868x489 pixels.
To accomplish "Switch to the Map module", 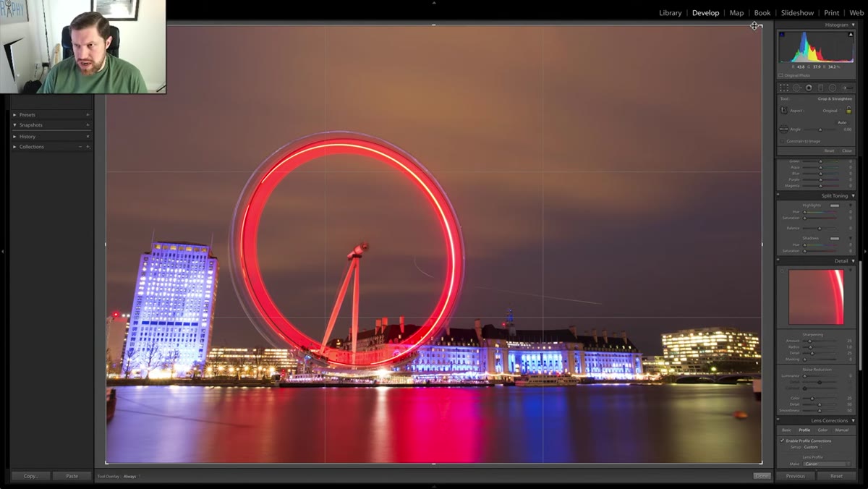I will pos(736,13).
